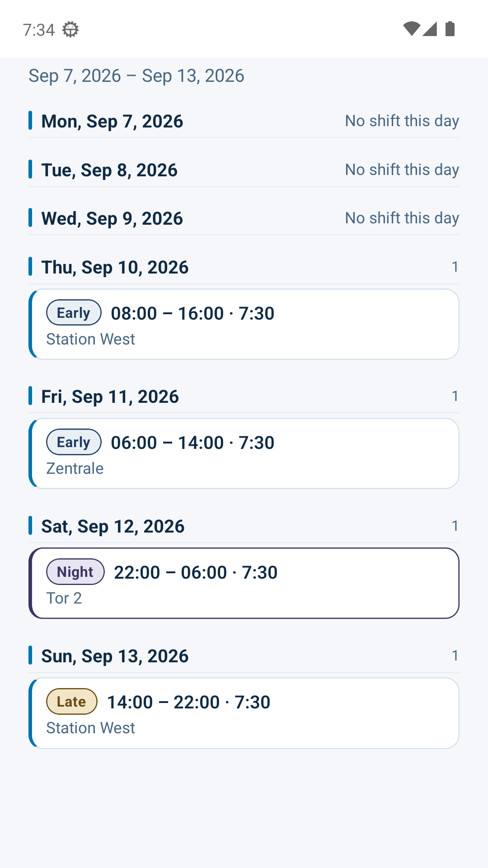488x868 pixels.
Task: Select the Mon, Sep 7, 2026 day header
Action: point(244,121)
